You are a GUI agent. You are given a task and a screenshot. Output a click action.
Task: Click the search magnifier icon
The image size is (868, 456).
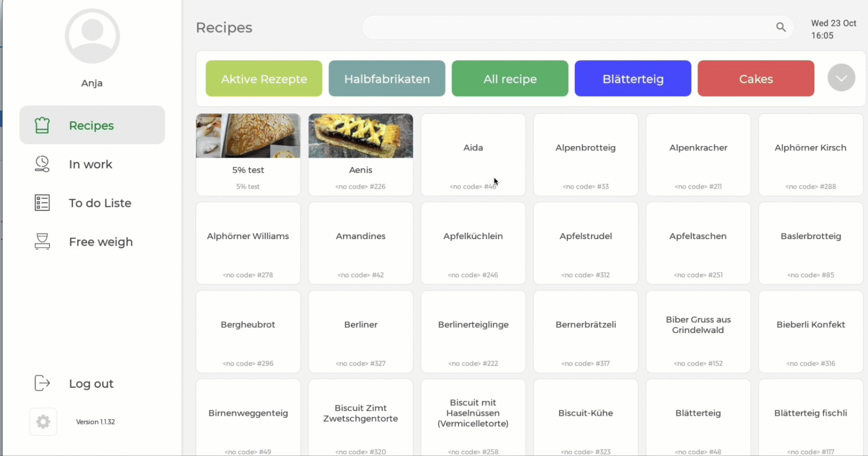coord(781,27)
